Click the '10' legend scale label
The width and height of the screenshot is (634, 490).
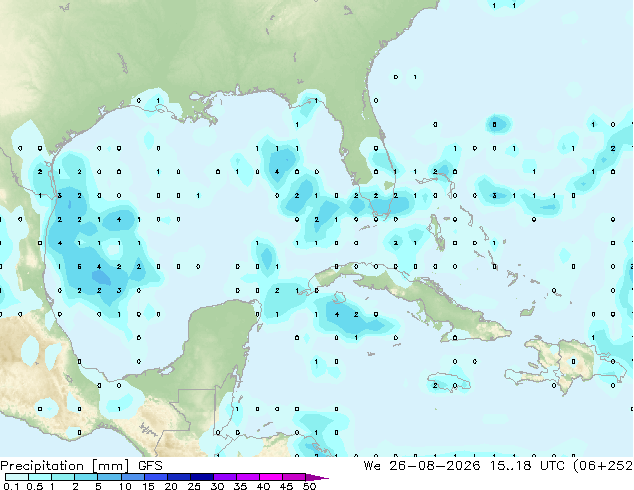[125, 486]
